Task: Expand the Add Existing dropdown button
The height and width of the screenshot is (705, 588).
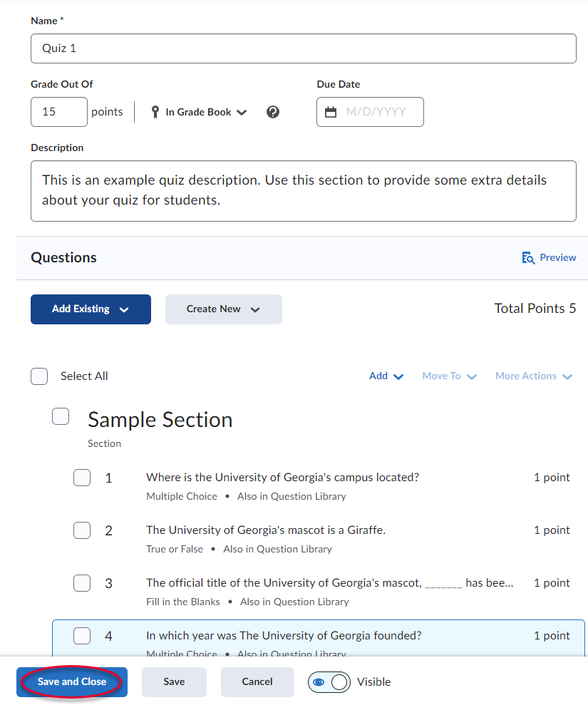Action: point(91,309)
